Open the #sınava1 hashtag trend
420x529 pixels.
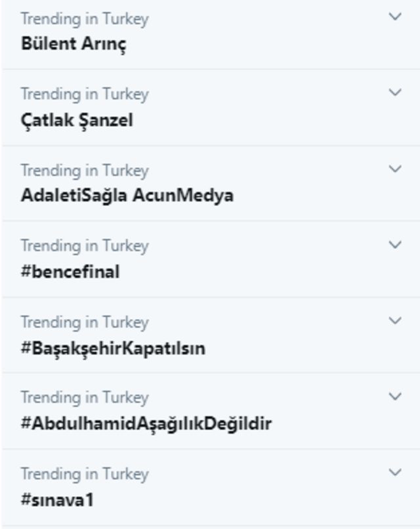click(57, 500)
